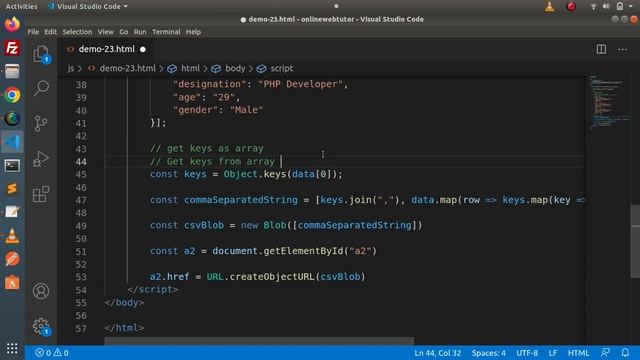The width and height of the screenshot is (640, 360).
Task: Click the closing </script> tag text
Action: 153,289
